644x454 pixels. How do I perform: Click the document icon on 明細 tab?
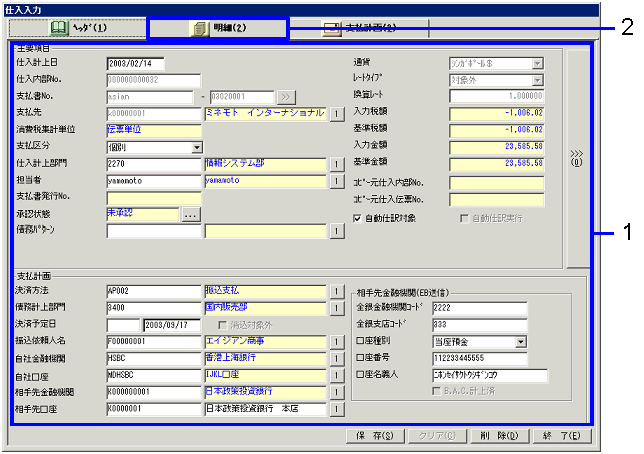point(200,28)
